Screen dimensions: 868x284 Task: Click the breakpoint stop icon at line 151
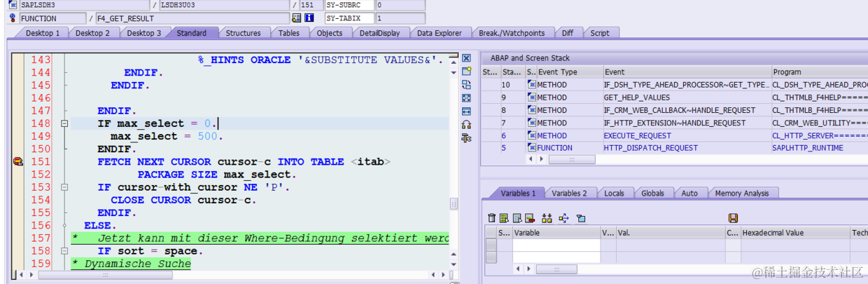point(17,162)
